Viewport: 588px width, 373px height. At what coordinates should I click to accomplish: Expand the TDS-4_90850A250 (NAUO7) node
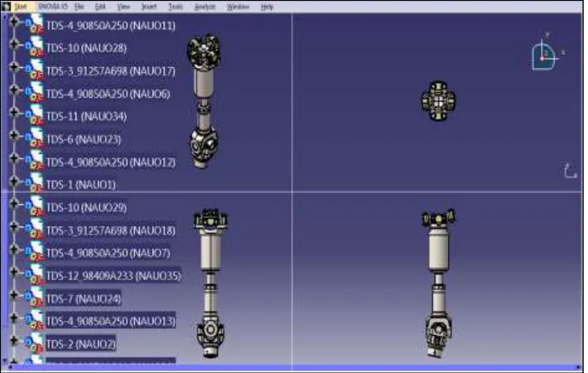tap(14, 249)
